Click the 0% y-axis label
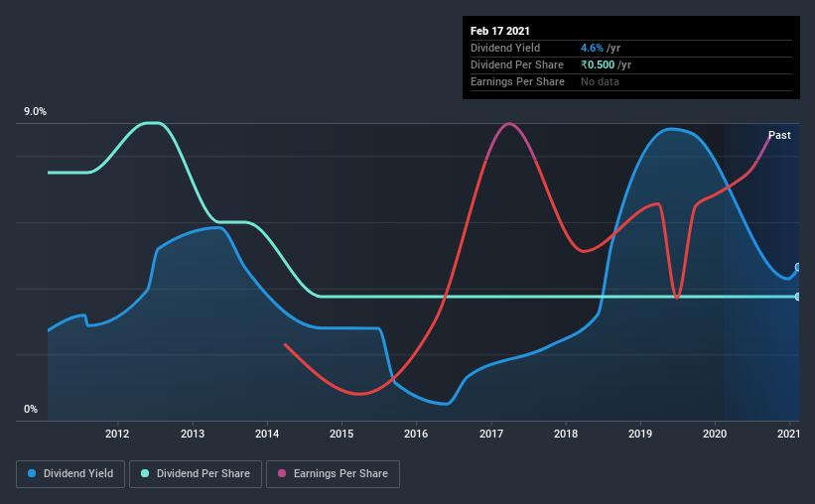Viewport: 815px width, 504px height. [31, 409]
